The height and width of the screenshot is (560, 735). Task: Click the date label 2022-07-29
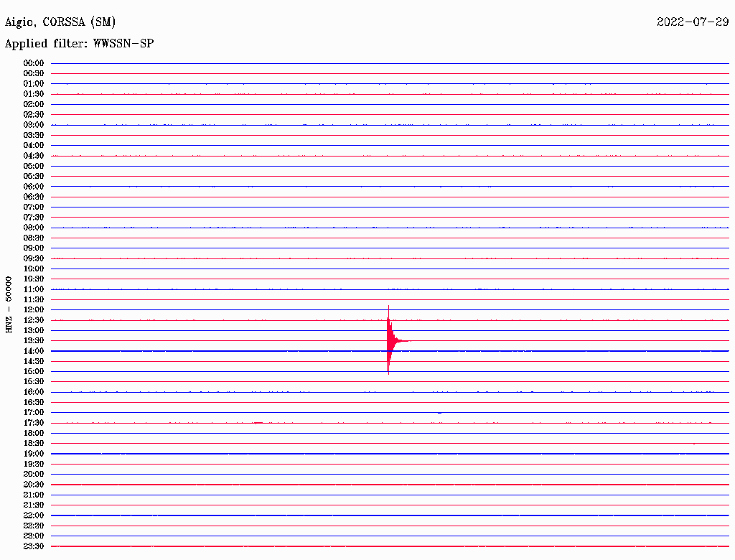693,22
